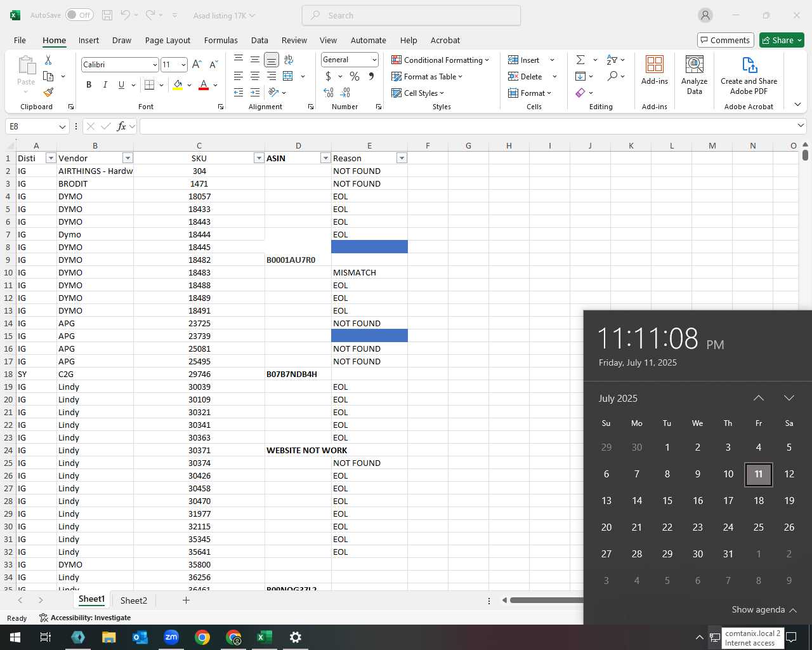Image resolution: width=812 pixels, height=650 pixels.
Task: Click the Increase Indent icon
Action: click(x=255, y=93)
